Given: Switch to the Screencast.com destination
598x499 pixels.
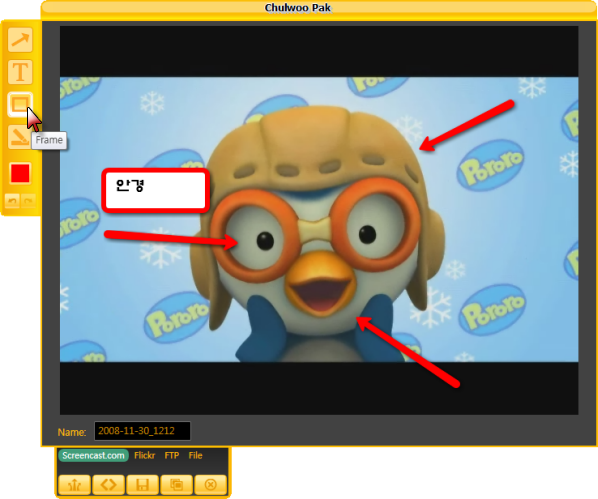Looking at the screenshot, I should click(x=93, y=456).
